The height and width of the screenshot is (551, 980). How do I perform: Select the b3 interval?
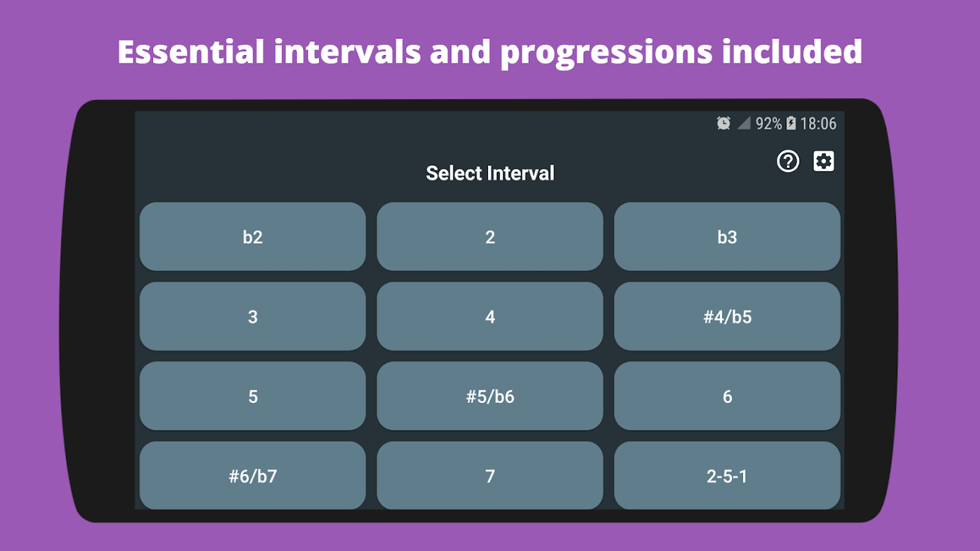point(727,236)
